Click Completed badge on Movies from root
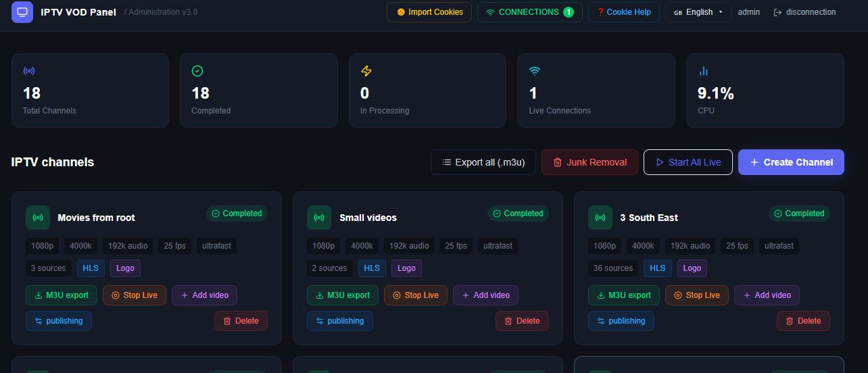 [x=237, y=214]
